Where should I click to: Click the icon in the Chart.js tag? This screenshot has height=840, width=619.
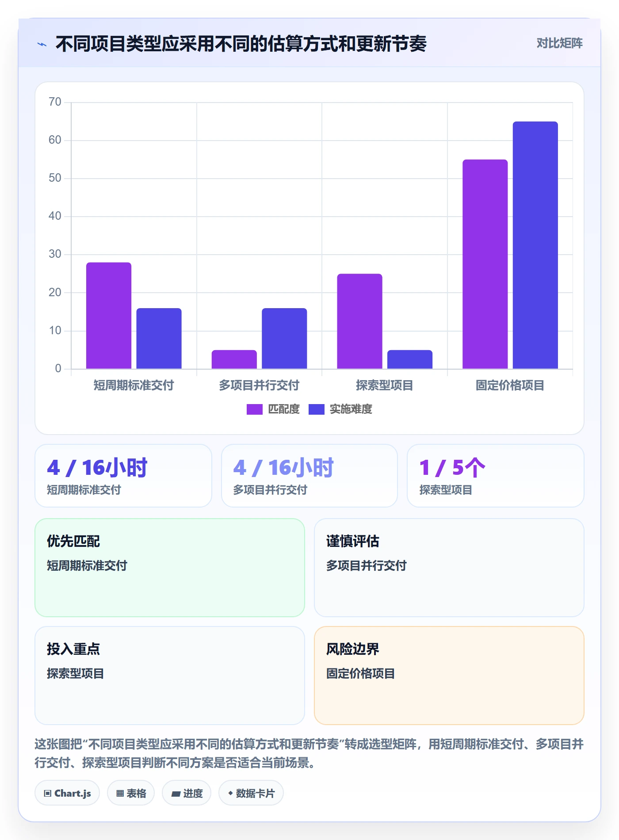[47, 793]
